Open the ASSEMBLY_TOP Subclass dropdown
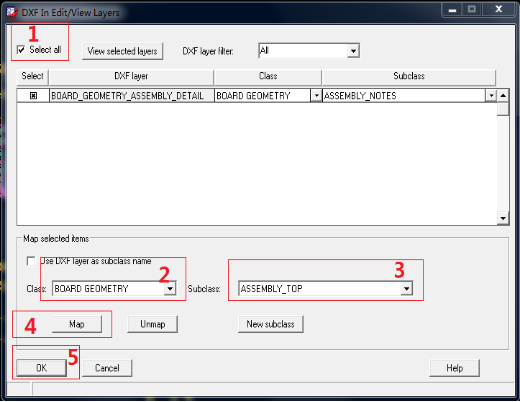This screenshot has width=520, height=402. 406,289
